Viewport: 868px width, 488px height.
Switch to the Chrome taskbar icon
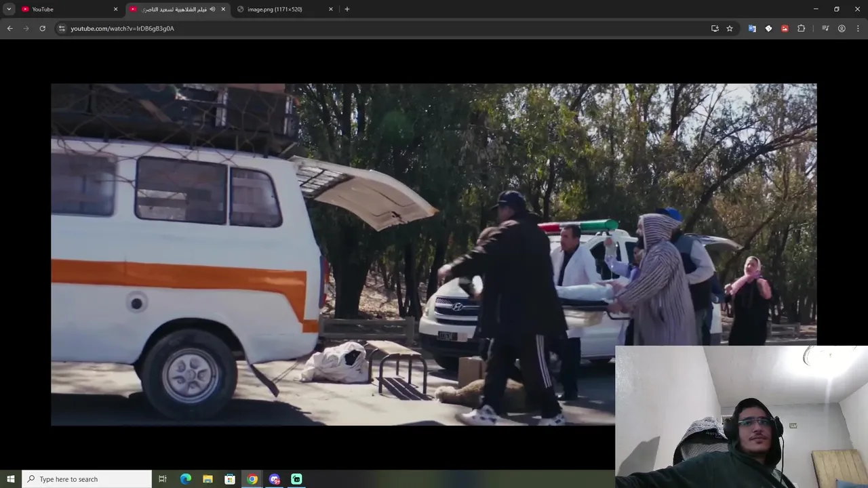tap(252, 479)
